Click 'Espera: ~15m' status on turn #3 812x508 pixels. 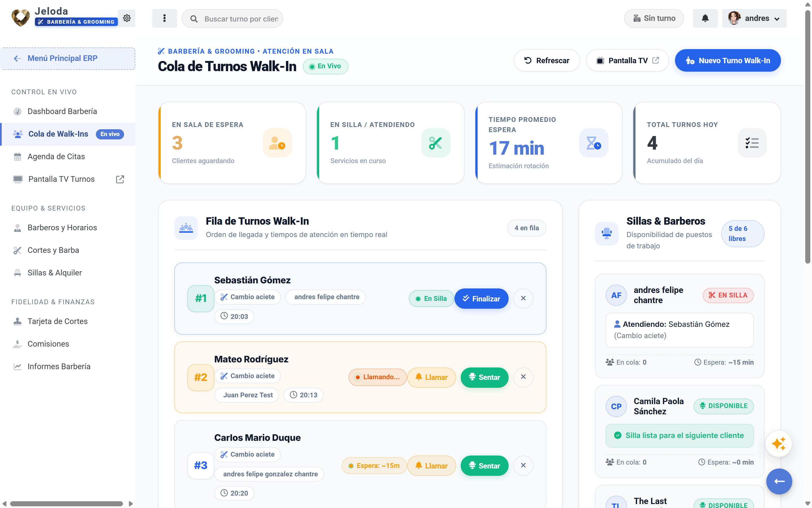coord(374,465)
